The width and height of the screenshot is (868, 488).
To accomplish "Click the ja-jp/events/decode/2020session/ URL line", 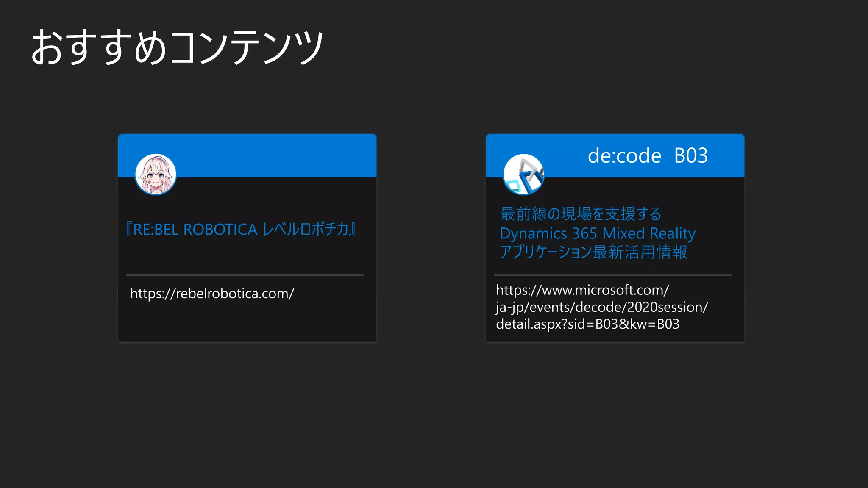I will (x=602, y=307).
